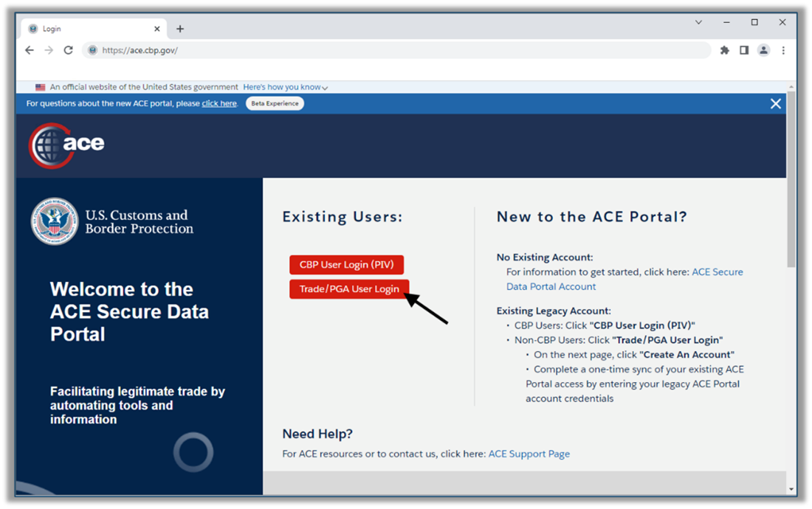The image size is (812, 509).
Task: Open the profile avatar icon
Action: click(763, 50)
